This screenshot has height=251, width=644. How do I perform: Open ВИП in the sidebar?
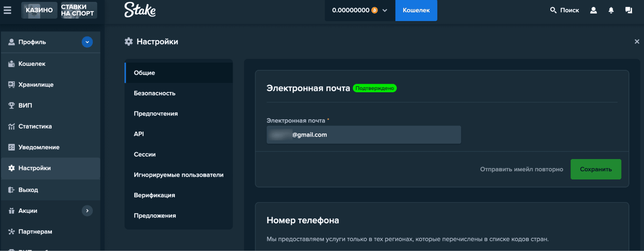point(51,105)
